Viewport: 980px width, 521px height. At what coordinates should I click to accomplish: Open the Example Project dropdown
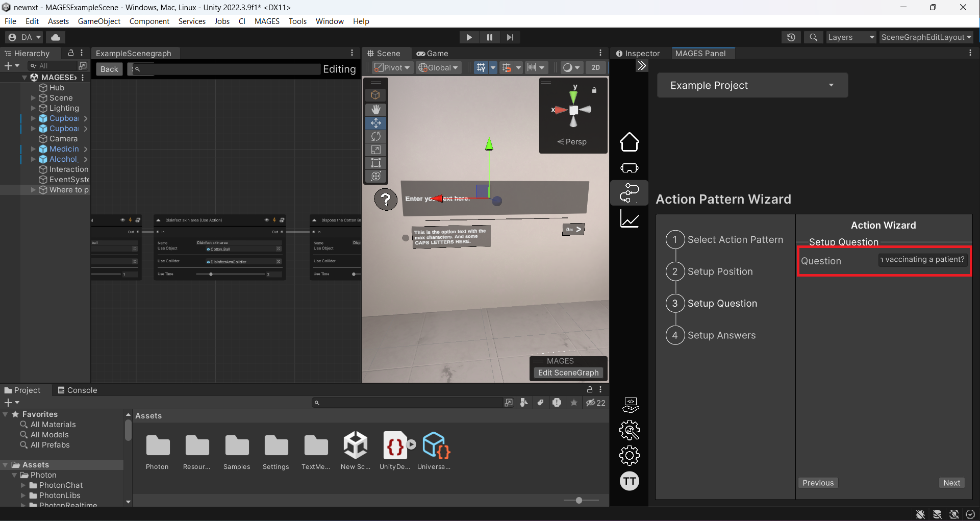752,85
